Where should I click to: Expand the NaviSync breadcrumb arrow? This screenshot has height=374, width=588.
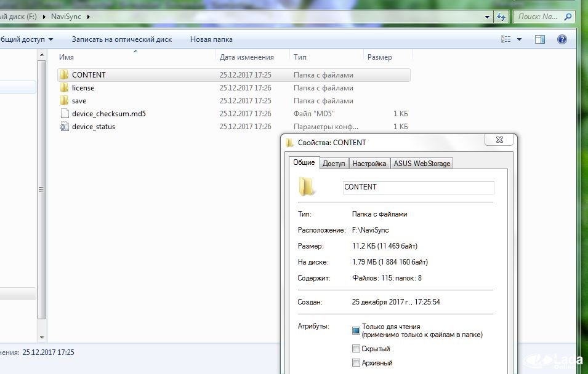[x=88, y=17]
